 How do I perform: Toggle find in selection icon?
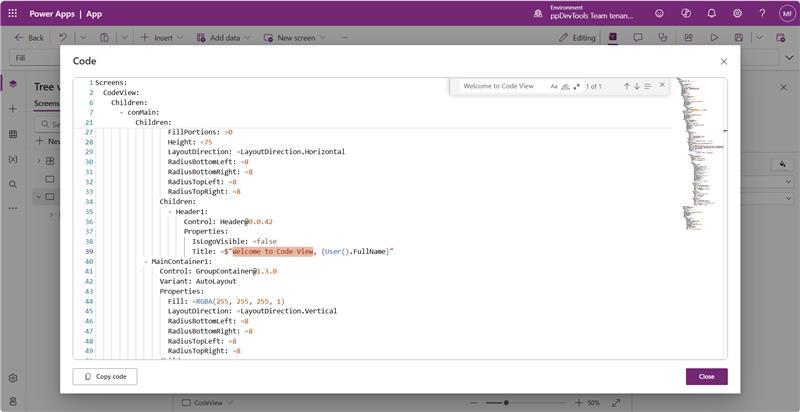tap(647, 86)
